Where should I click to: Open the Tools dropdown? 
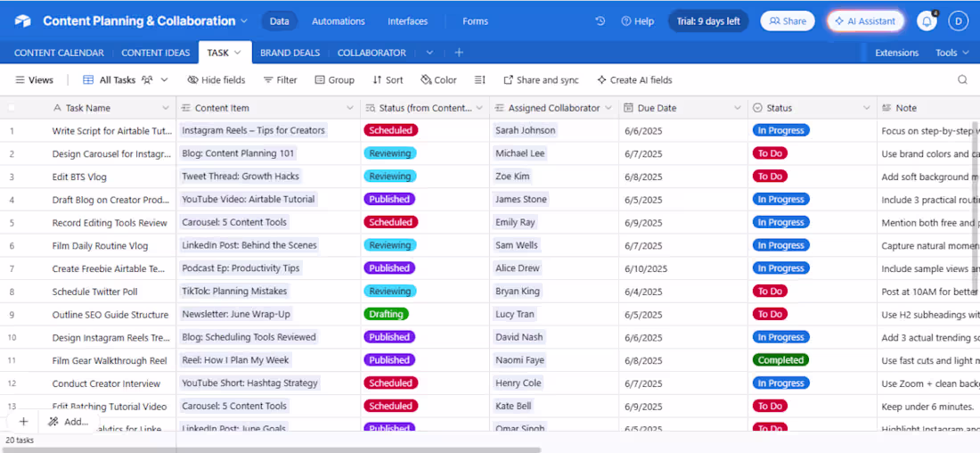coord(951,53)
